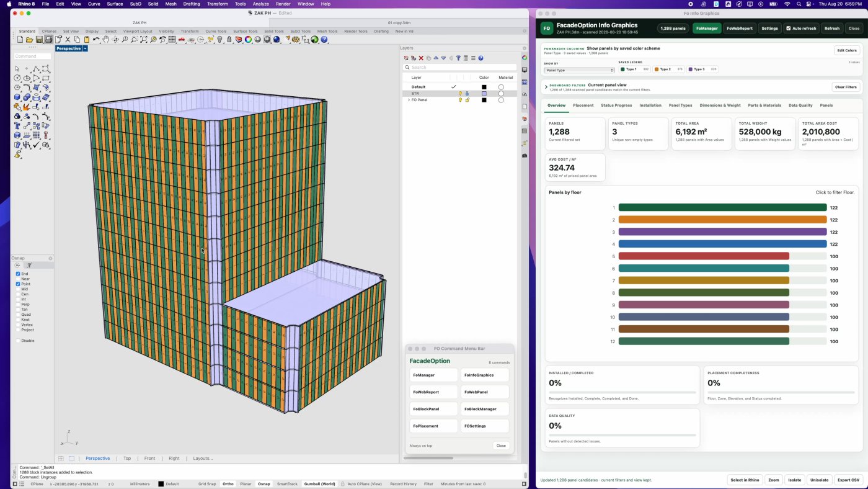Click the color wheel icon in Standard toolbar
Viewport: 868px width, 489px height.
point(248,40)
